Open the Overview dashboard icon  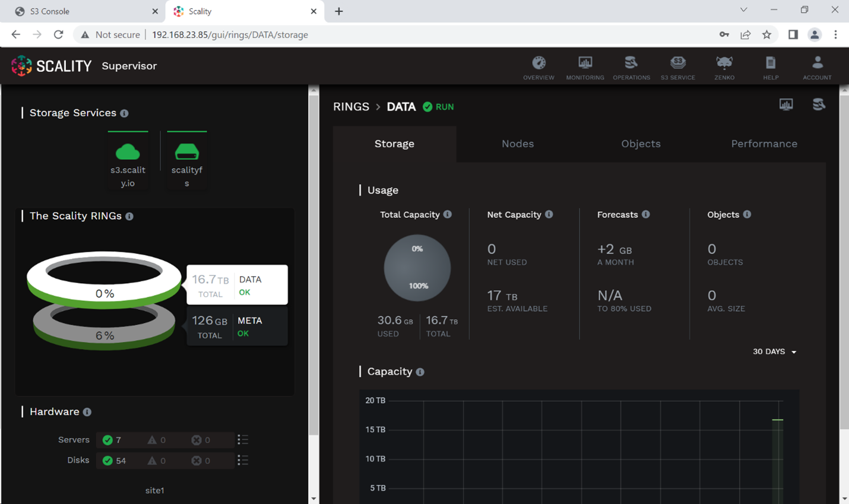point(538,63)
